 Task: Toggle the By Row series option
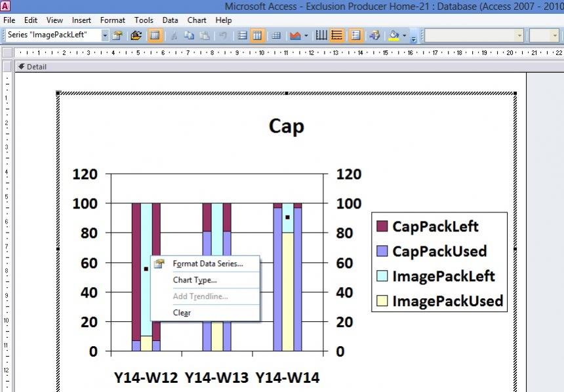click(242, 35)
